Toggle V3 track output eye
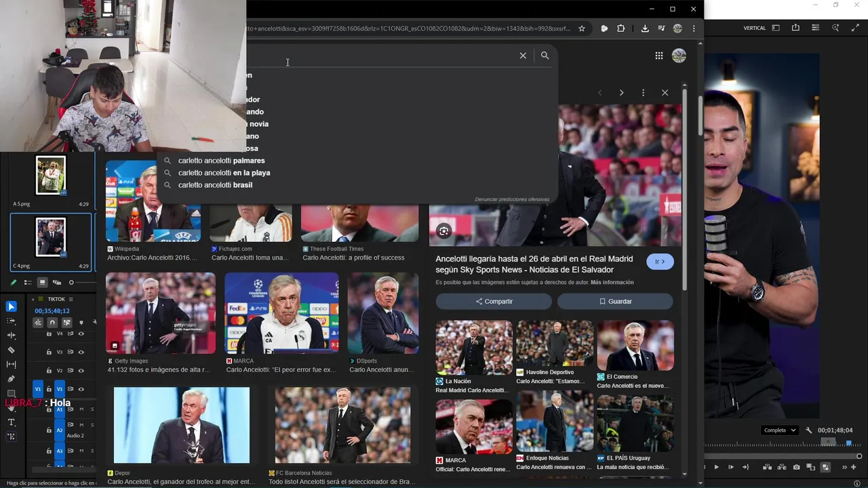The width and height of the screenshot is (868, 488). tap(81, 352)
